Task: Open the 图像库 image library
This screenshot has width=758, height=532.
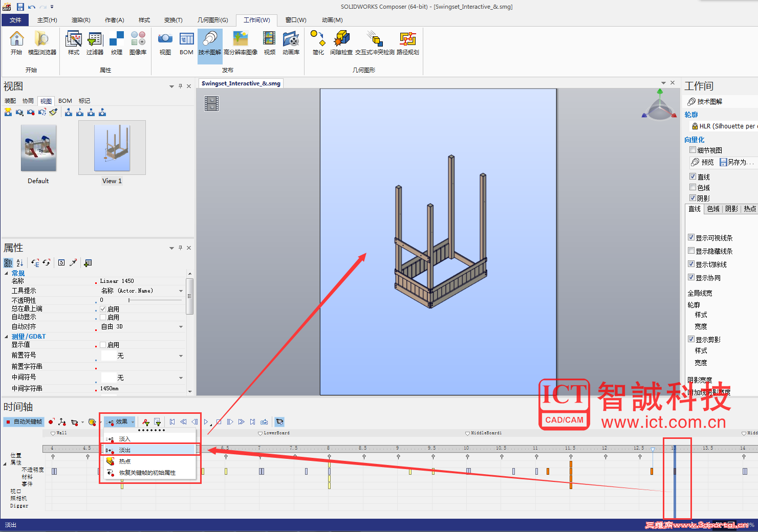Action: coord(138,43)
